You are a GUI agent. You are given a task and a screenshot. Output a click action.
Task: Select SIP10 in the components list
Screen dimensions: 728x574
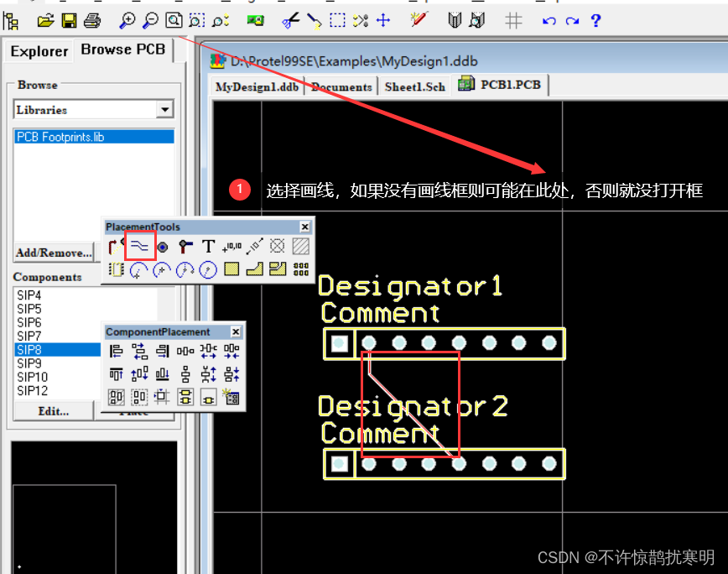click(33, 377)
